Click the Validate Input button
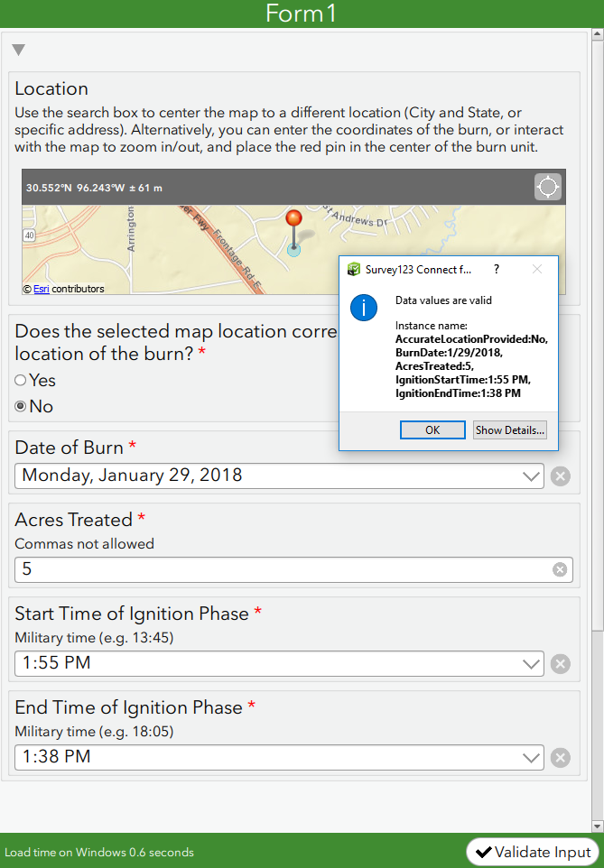This screenshot has height=868, width=604. (532, 852)
